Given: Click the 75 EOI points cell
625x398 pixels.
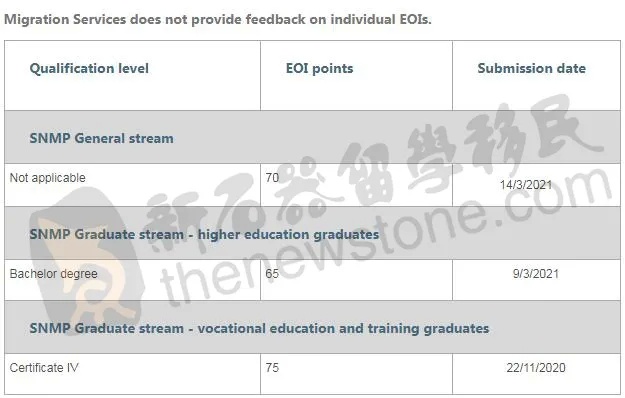Looking at the screenshot, I should pos(272,368).
